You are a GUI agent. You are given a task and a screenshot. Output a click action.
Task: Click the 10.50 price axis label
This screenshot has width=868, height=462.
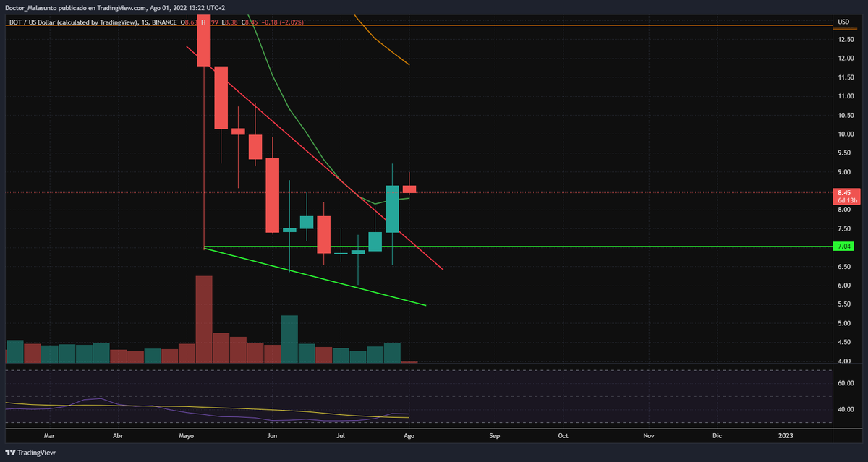tap(846, 115)
